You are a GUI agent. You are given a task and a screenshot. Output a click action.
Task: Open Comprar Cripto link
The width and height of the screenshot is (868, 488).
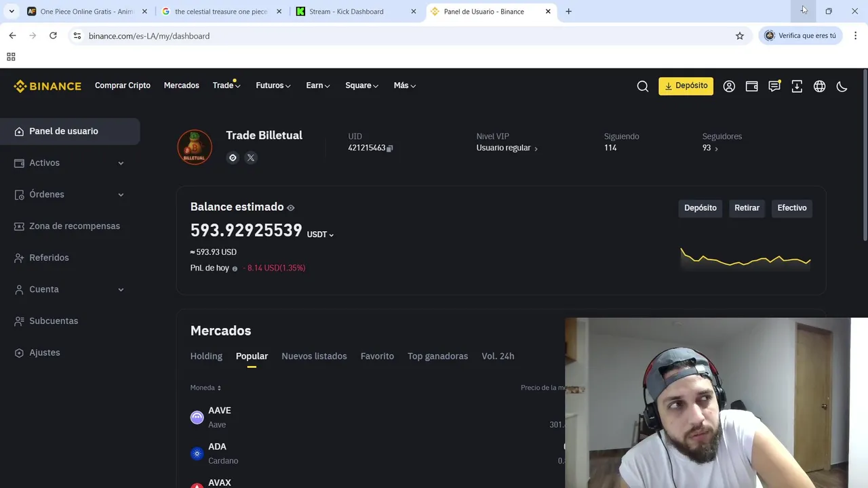(123, 85)
